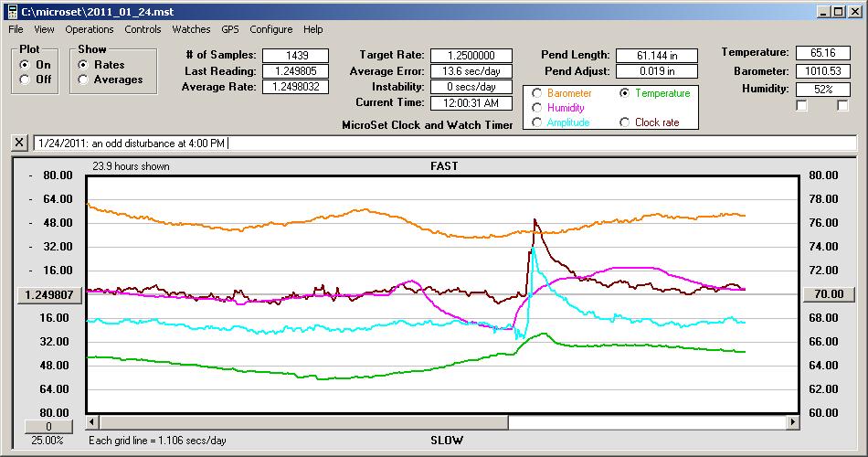868x457 pixels.
Task: Click the SLOW label below the graph
Action: click(447, 441)
